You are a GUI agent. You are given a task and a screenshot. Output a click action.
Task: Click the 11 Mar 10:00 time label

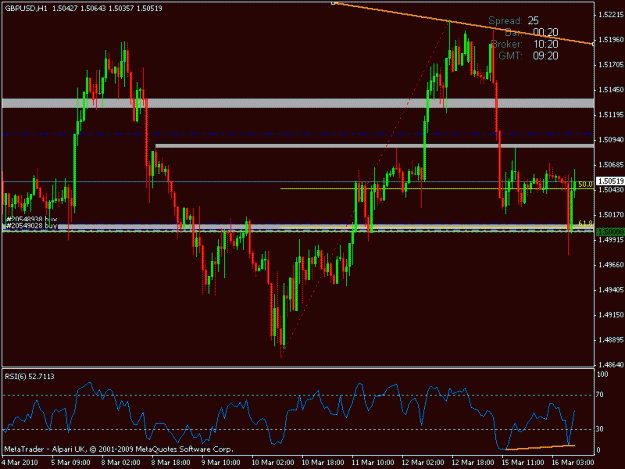[x=373, y=463]
